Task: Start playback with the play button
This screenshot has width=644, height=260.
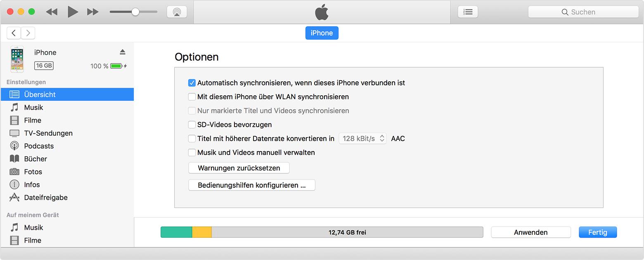Action: pyautogui.click(x=73, y=12)
